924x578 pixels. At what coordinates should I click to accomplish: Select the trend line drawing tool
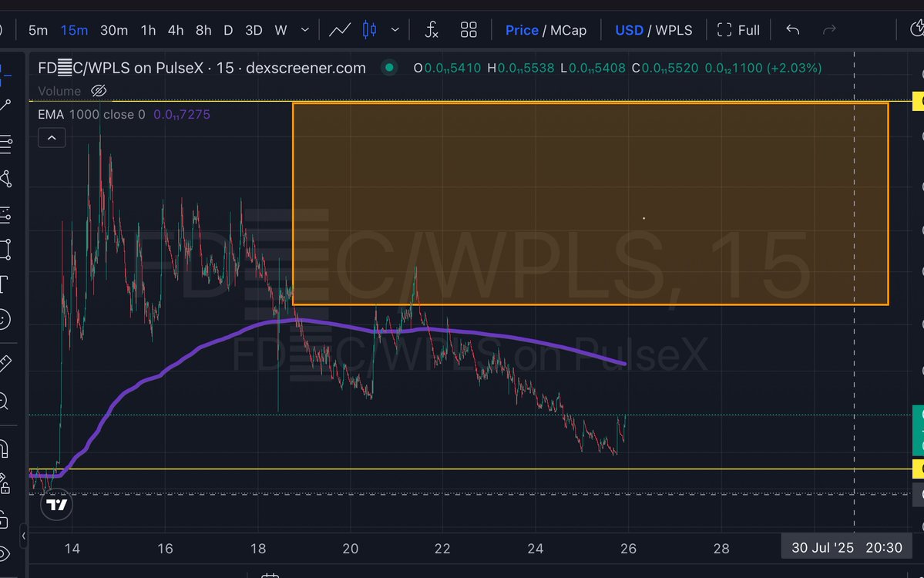click(5, 106)
